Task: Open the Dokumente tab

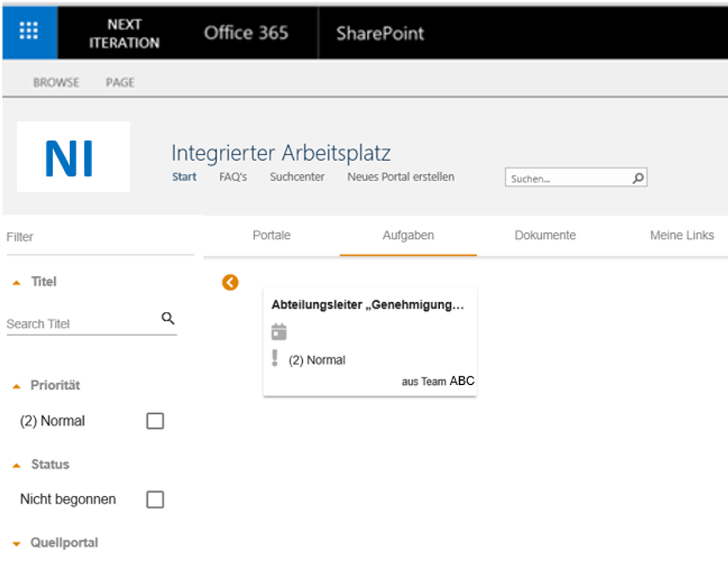Action: pyautogui.click(x=545, y=236)
